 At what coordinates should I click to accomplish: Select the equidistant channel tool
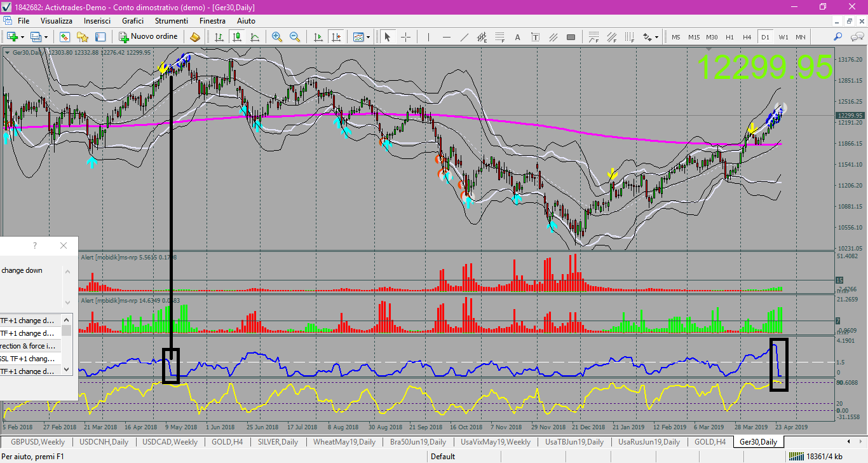tap(482, 37)
